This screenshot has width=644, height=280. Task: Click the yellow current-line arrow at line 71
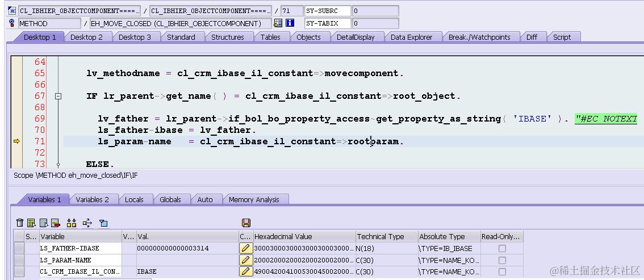(x=17, y=141)
